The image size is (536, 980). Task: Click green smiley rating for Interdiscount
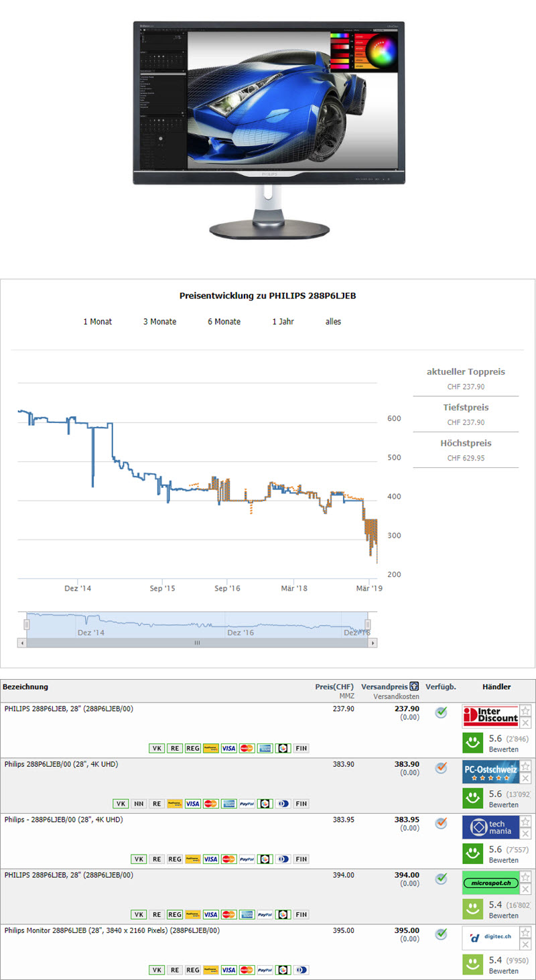click(x=474, y=743)
